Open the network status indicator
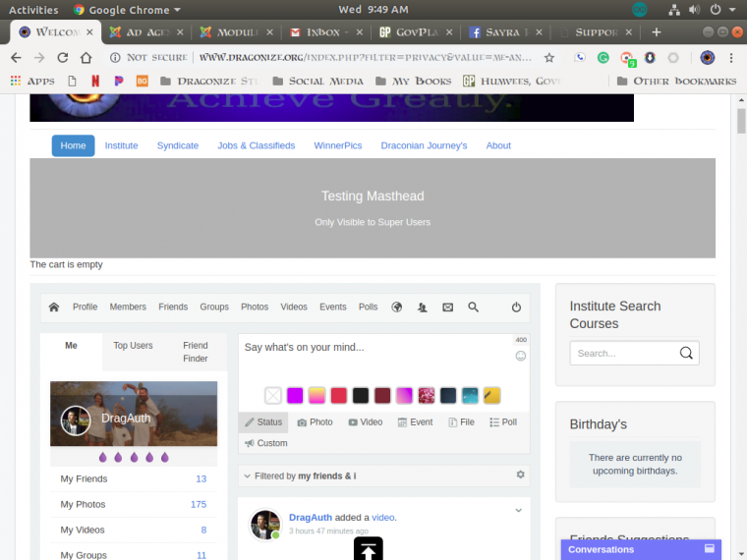747x560 pixels. [x=674, y=10]
